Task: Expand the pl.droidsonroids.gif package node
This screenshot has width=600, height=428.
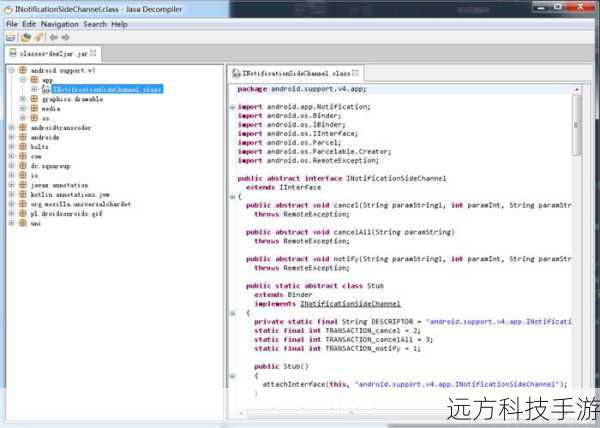Action: tap(11, 214)
